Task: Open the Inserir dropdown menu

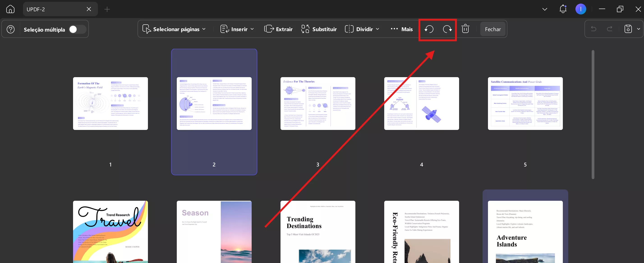Action: [237, 29]
